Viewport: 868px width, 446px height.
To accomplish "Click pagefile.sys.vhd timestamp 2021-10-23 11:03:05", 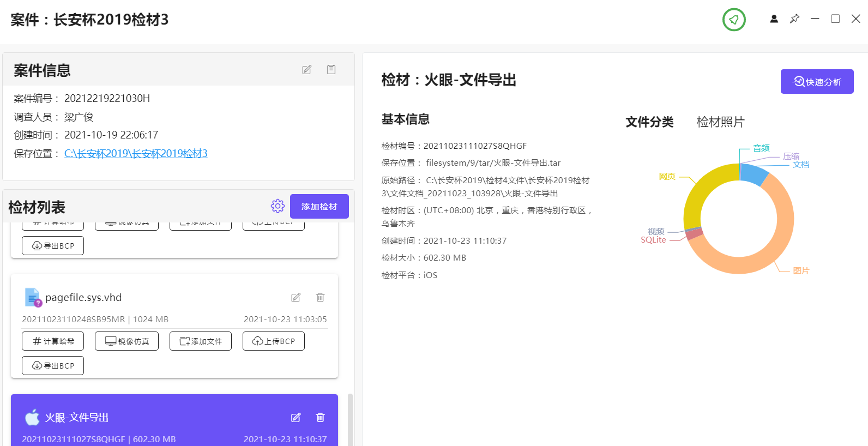I will click(x=285, y=320).
